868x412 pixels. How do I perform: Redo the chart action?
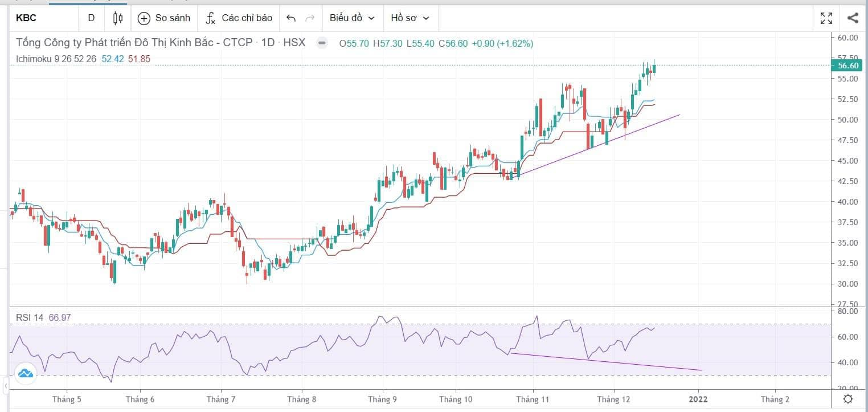310,18
